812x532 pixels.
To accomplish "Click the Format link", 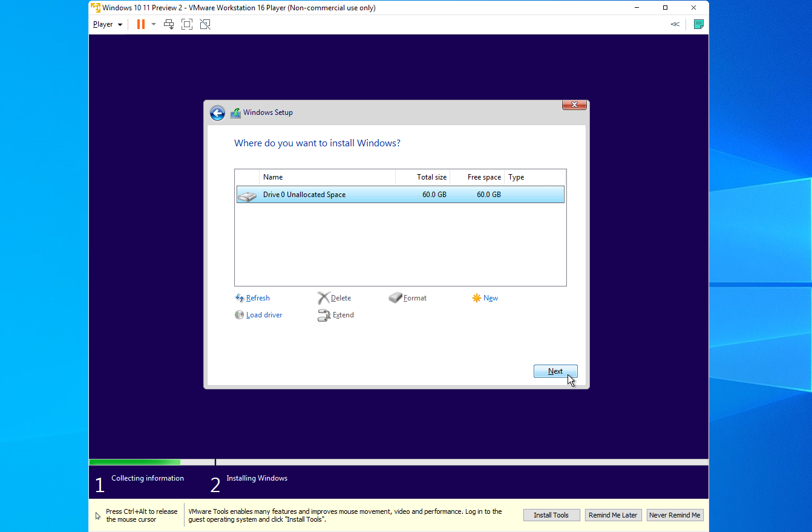I will pyautogui.click(x=415, y=298).
